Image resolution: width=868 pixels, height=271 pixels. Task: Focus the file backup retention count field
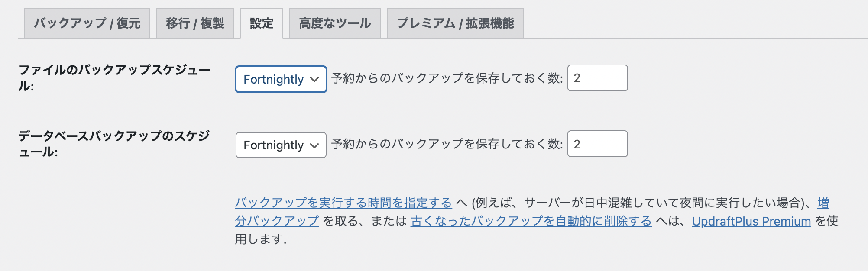tap(597, 78)
